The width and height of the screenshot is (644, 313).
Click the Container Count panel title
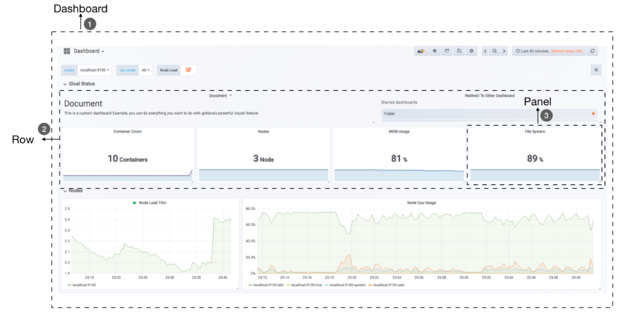click(x=127, y=132)
